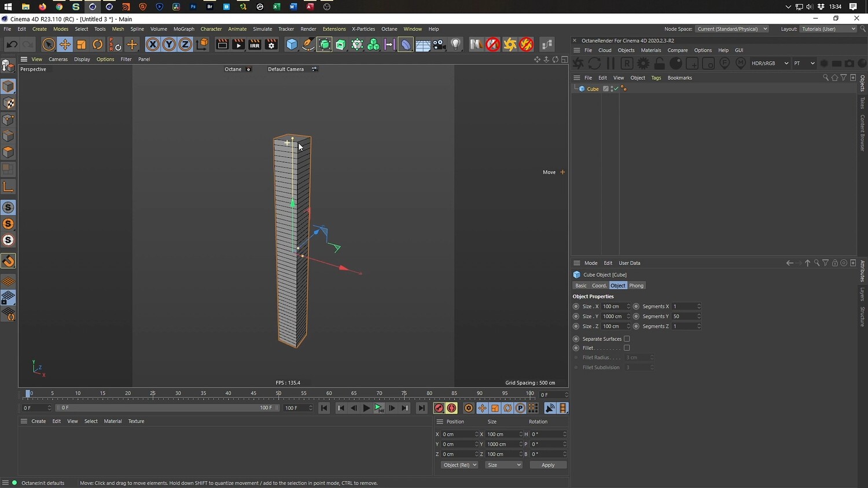The width and height of the screenshot is (868, 488).
Task: Click the Segments Y input field
Action: [683, 316]
